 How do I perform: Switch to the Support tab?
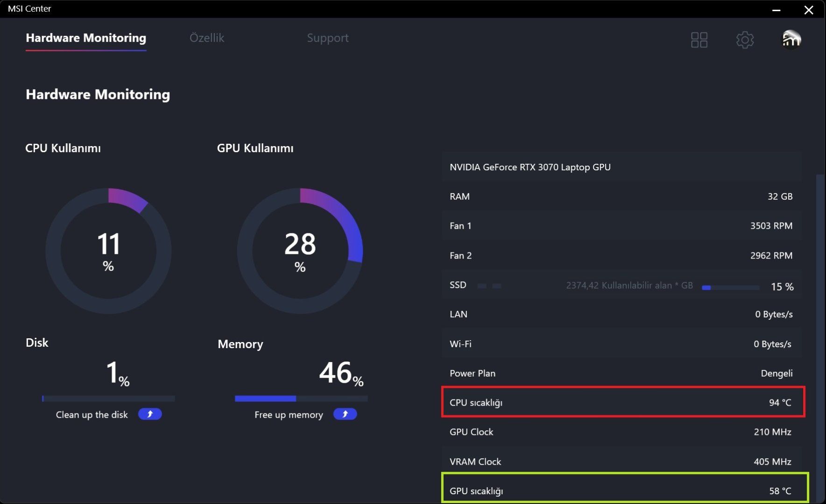click(x=328, y=38)
